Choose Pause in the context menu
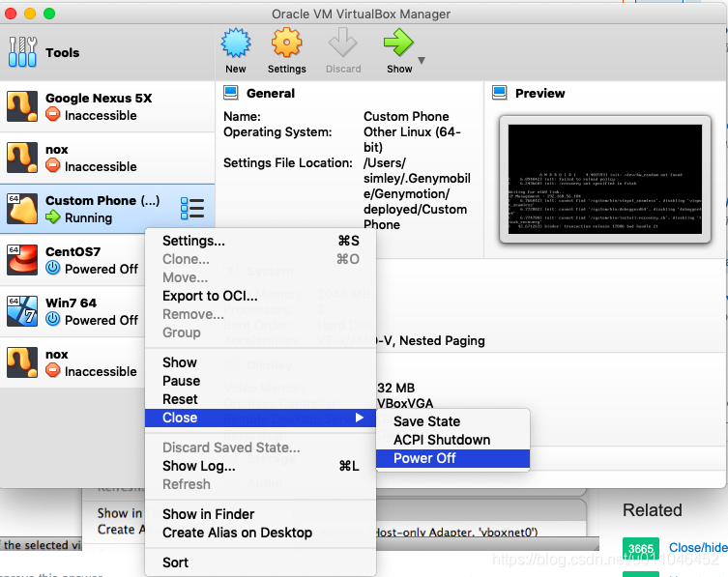 click(260, 381)
